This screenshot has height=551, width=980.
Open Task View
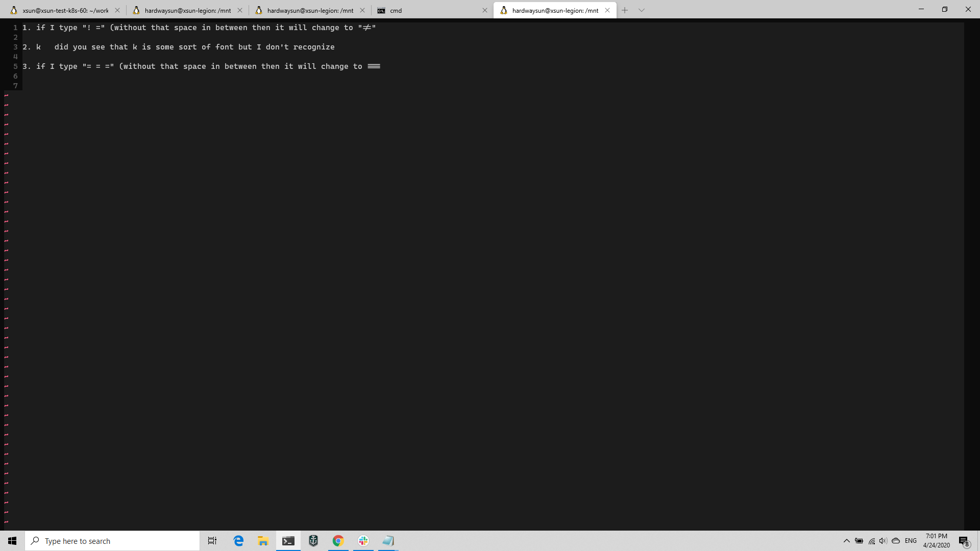click(212, 541)
